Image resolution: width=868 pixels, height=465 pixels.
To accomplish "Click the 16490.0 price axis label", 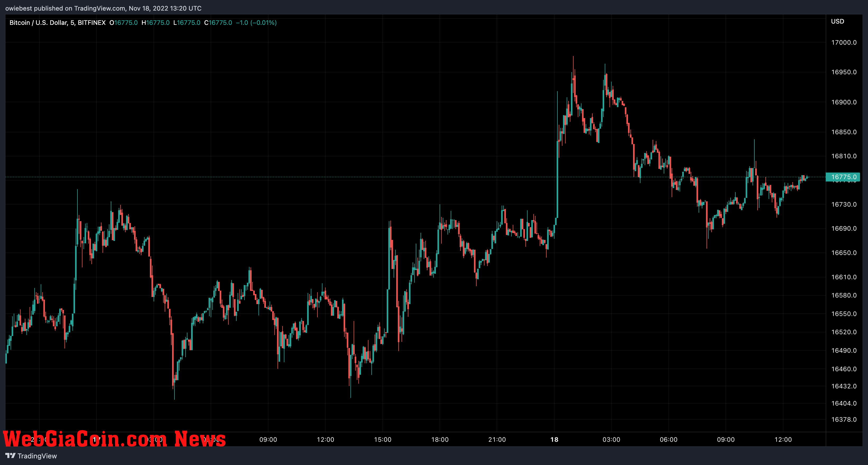I will tap(844, 351).
